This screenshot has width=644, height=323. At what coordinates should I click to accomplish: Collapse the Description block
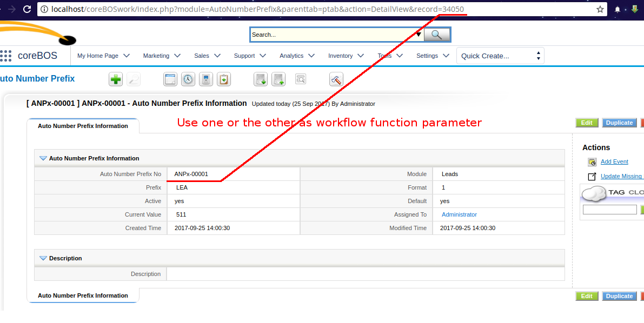point(43,258)
